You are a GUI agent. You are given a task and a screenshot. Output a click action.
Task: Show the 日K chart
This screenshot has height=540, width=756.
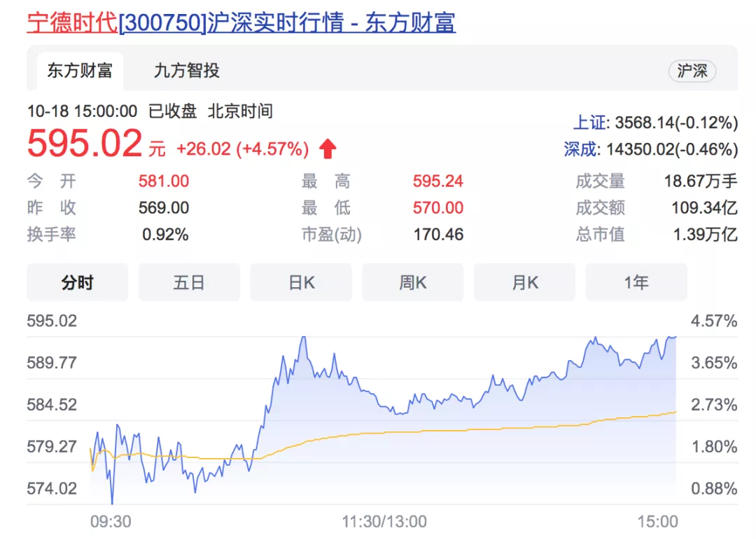pos(301,282)
